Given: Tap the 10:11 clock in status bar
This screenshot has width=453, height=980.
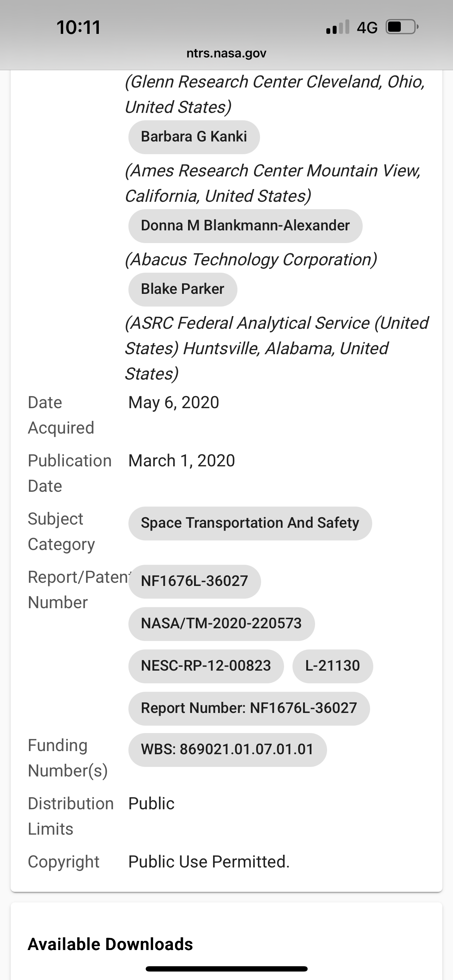Looking at the screenshot, I should (x=78, y=28).
